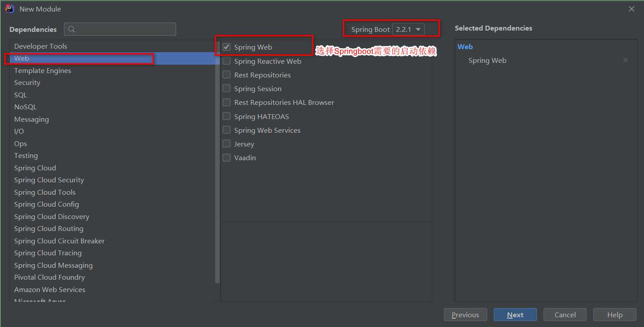Click the Web group under Selected Dependencies

pyautogui.click(x=465, y=46)
